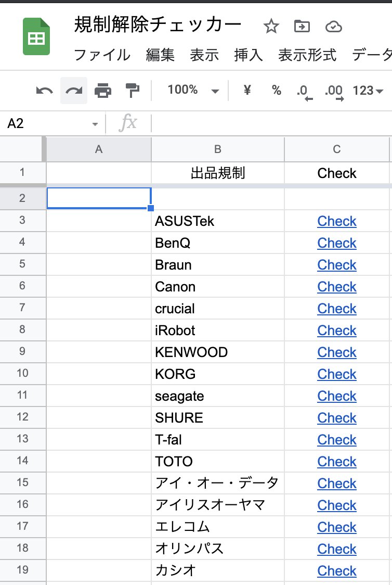Open Check link for オリンパス

[337, 549]
